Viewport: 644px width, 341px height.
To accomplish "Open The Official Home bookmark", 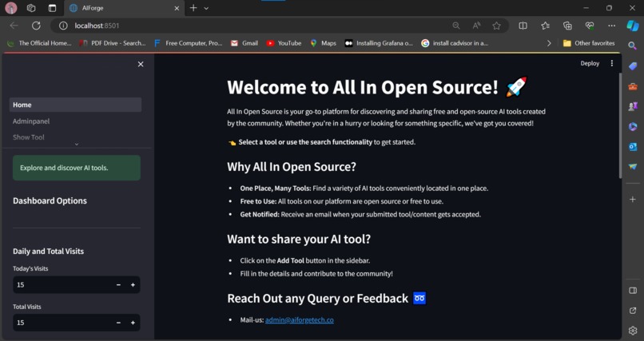I will coord(39,43).
